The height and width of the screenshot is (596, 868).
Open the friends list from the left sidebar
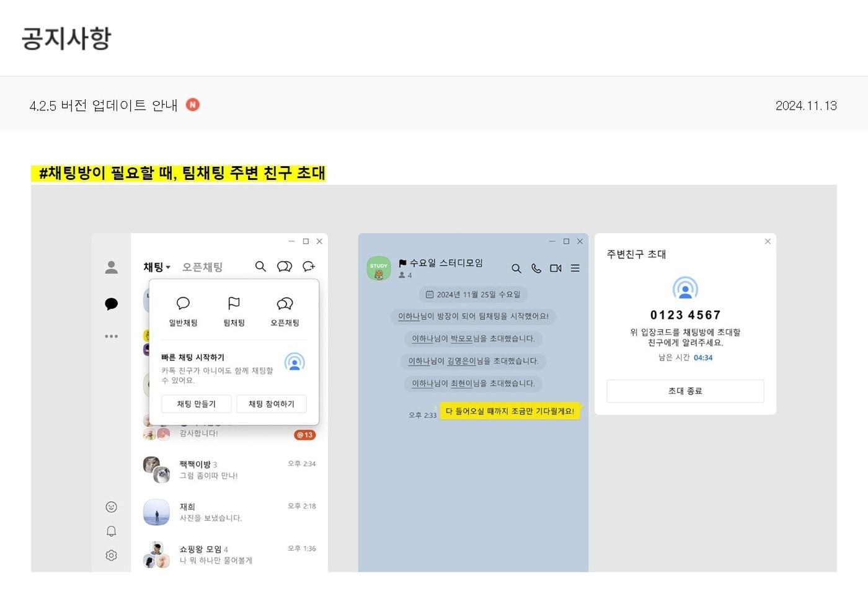[x=112, y=267]
